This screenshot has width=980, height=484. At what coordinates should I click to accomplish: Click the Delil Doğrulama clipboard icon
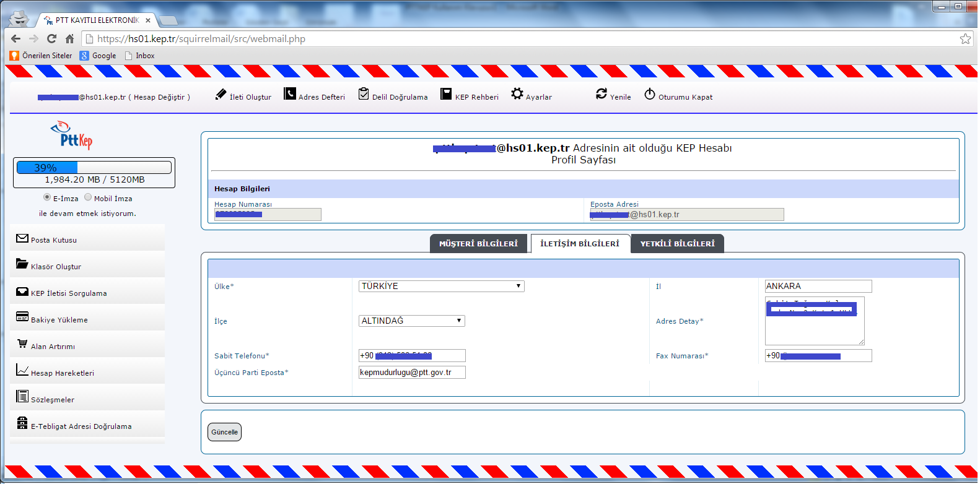click(x=364, y=93)
